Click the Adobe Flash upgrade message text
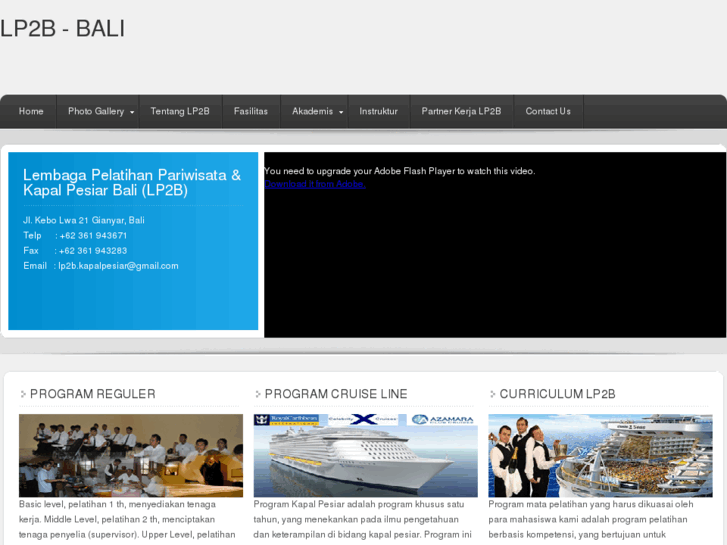This screenshot has width=727, height=545. [x=400, y=171]
